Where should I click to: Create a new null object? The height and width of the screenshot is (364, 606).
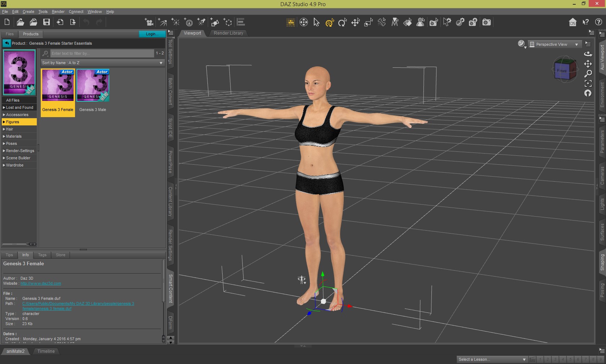228,22
